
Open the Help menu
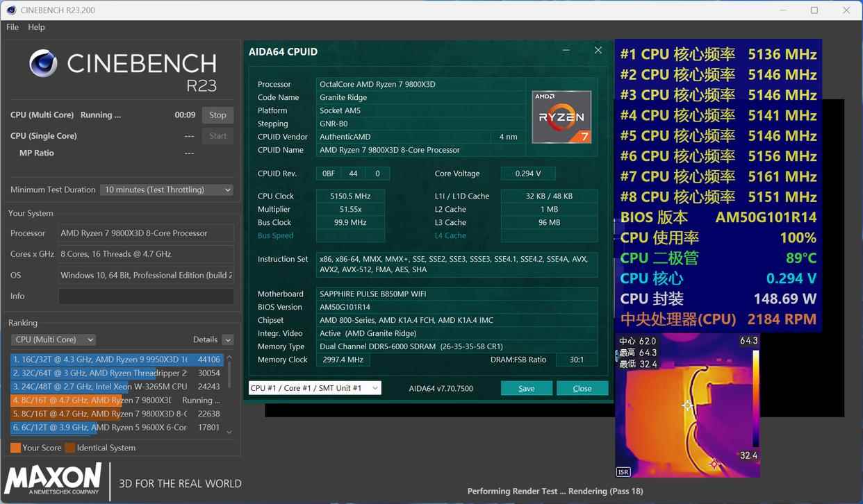point(36,27)
